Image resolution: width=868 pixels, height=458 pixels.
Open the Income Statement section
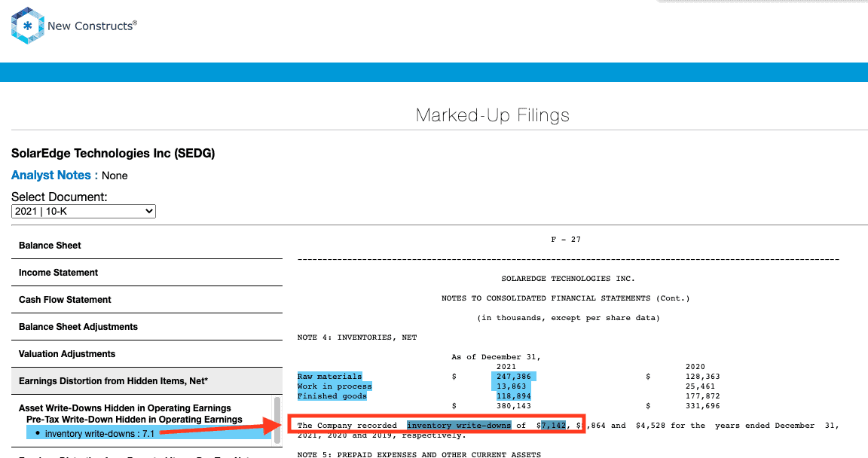click(147, 273)
